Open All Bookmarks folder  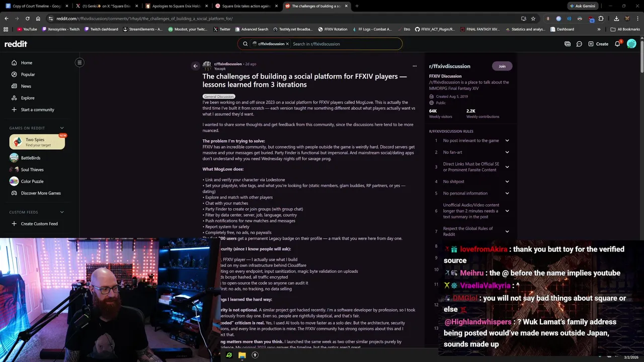(x=625, y=29)
